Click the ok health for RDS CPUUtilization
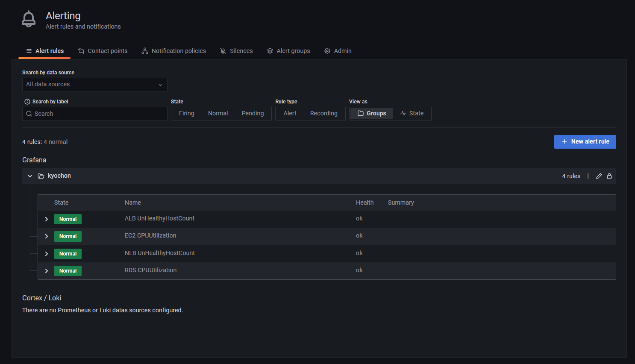 pyautogui.click(x=359, y=270)
